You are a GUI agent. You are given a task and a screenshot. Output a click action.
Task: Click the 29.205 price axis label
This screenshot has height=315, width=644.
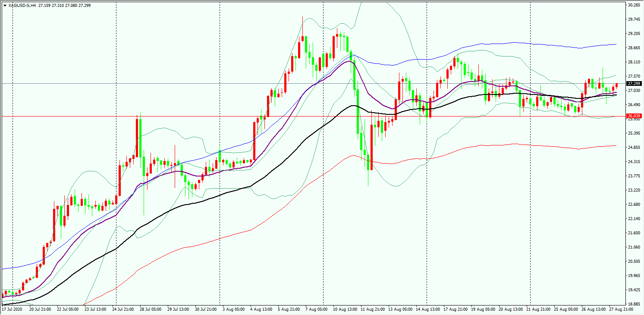pyautogui.click(x=634, y=34)
